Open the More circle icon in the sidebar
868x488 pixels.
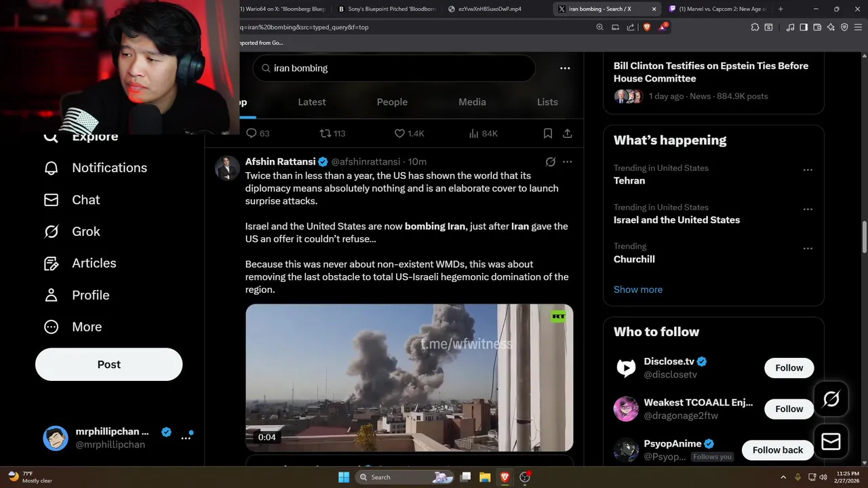(51, 327)
